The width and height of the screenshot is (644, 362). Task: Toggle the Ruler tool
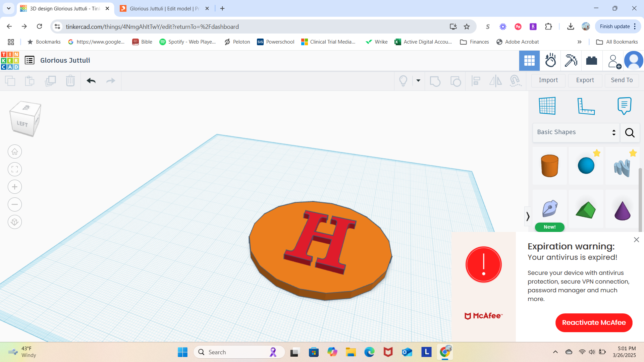pos(586,106)
